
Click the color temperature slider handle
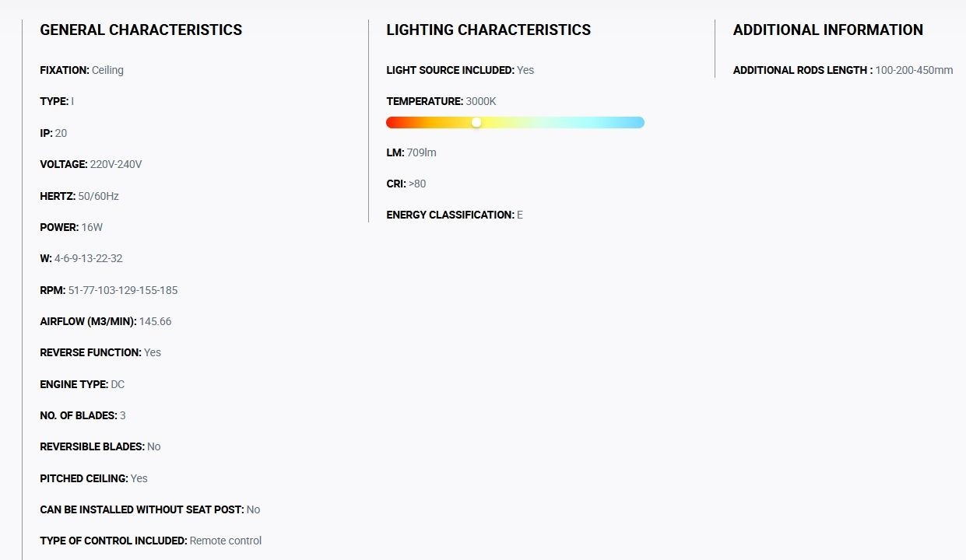click(x=476, y=122)
